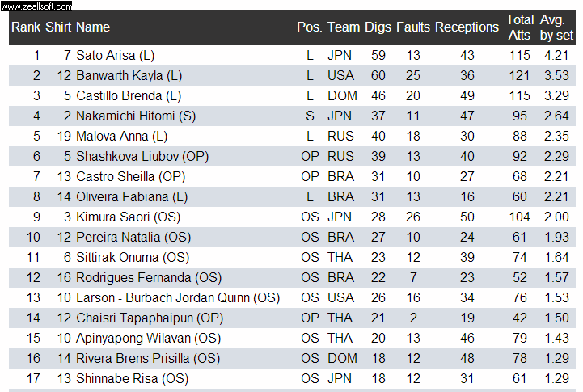This screenshot has width=583, height=392.
Task: Select Castillo Brenda (L) name
Action: point(129,96)
